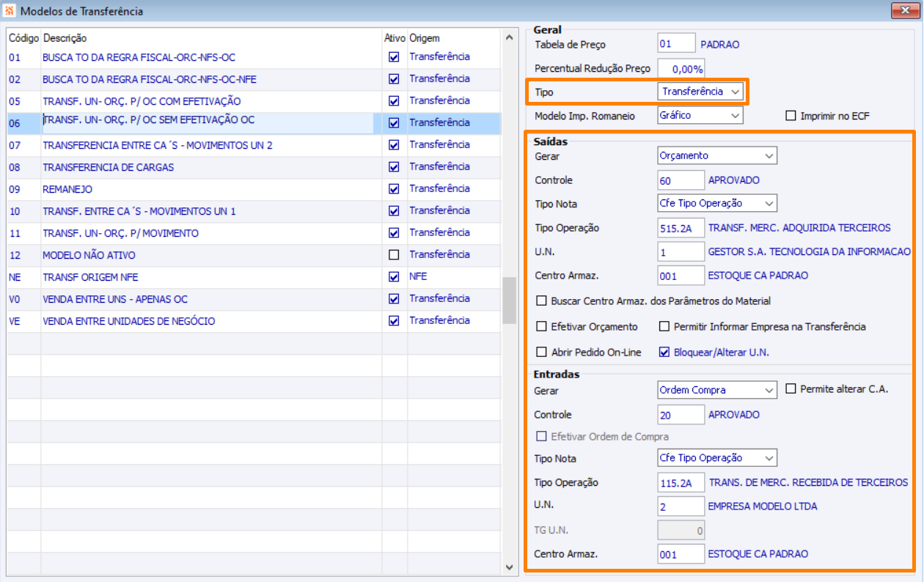924x582 pixels.
Task: Click the application icon in the title bar
Action: pyautogui.click(x=10, y=12)
